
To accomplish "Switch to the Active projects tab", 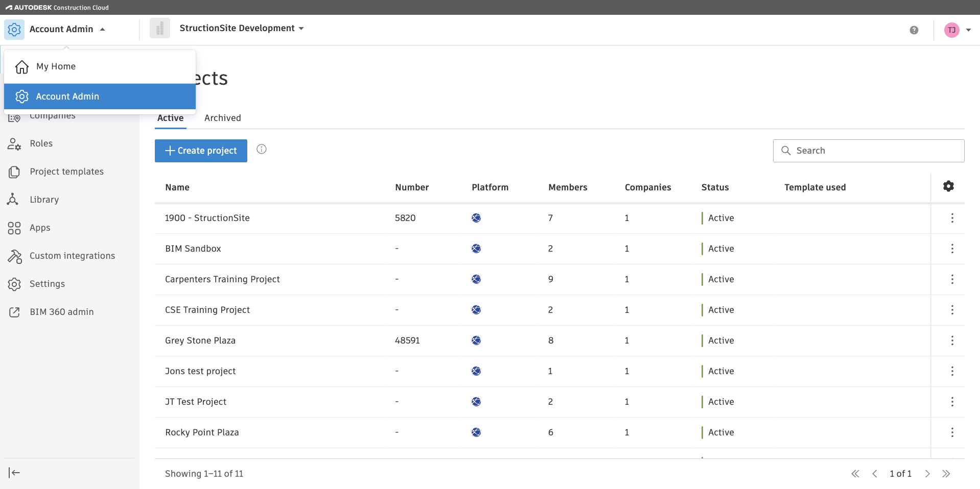I will click(170, 118).
